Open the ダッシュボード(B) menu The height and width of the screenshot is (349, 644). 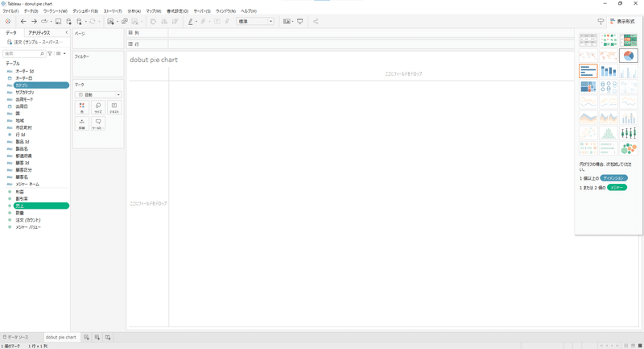pyautogui.click(x=85, y=11)
